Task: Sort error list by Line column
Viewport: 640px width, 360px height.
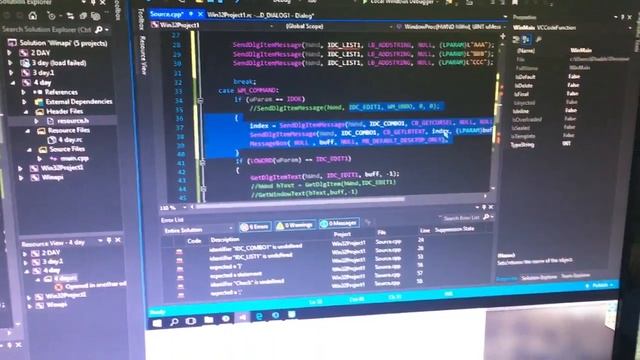Action: pyautogui.click(x=425, y=231)
